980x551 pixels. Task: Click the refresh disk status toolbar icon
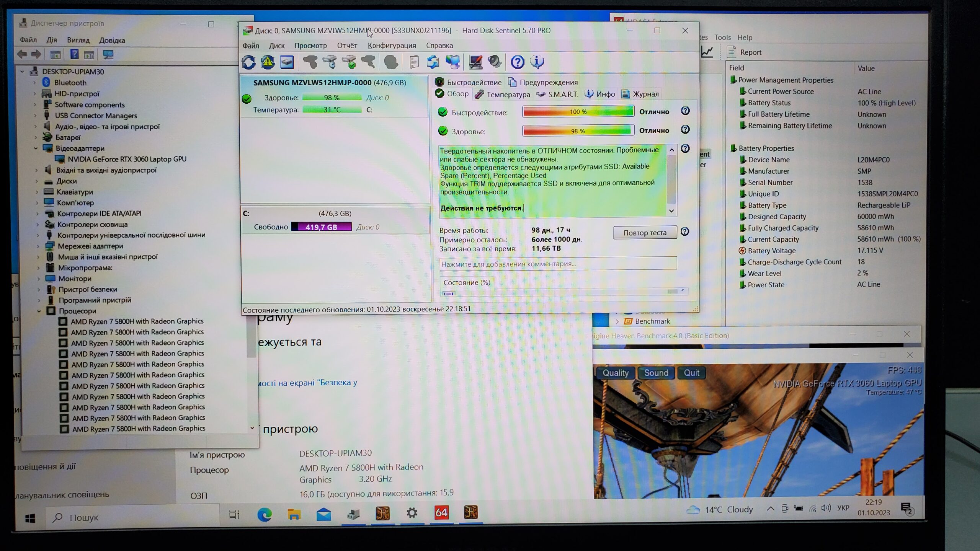248,62
